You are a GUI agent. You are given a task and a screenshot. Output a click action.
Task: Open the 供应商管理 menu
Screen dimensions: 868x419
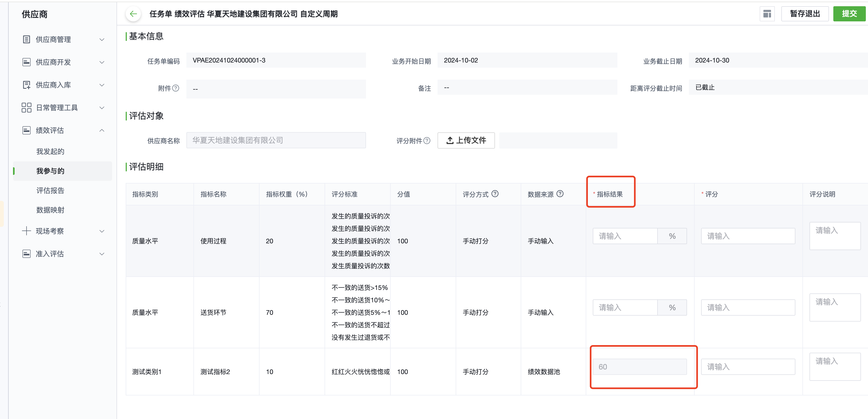(x=62, y=39)
